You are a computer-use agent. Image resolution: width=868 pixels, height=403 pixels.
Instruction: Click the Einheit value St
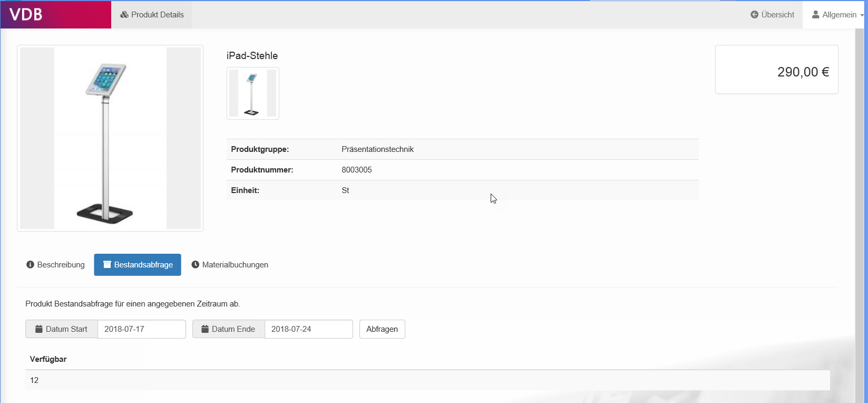(x=345, y=190)
